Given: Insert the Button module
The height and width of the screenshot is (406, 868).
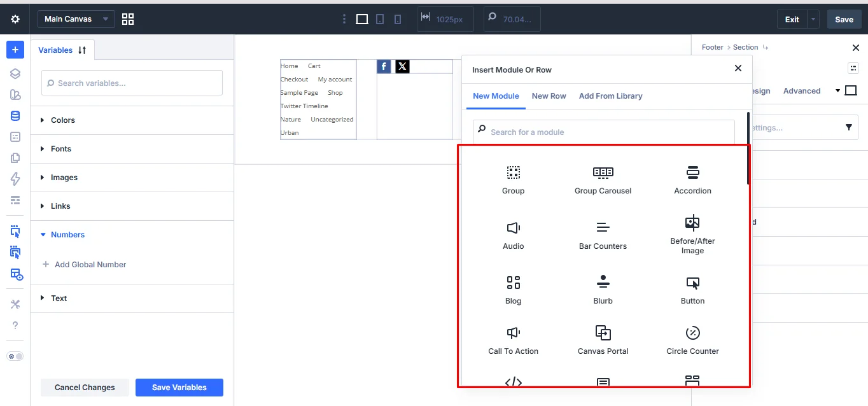Looking at the screenshot, I should click(693, 290).
